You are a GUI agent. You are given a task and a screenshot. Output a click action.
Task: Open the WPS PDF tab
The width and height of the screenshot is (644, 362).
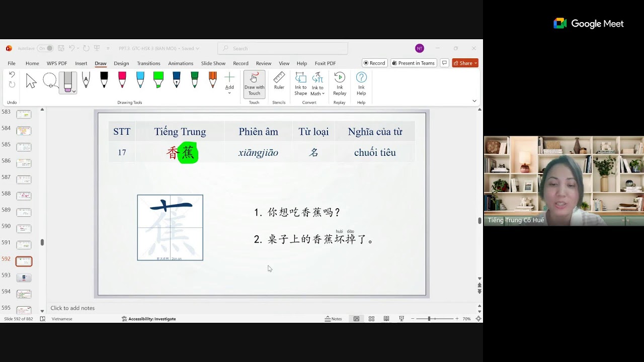tap(57, 63)
